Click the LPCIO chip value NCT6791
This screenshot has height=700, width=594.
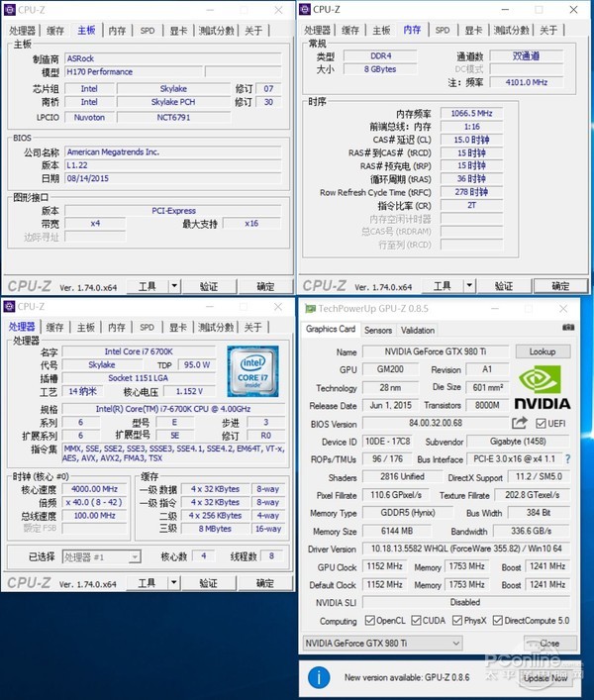(173, 118)
